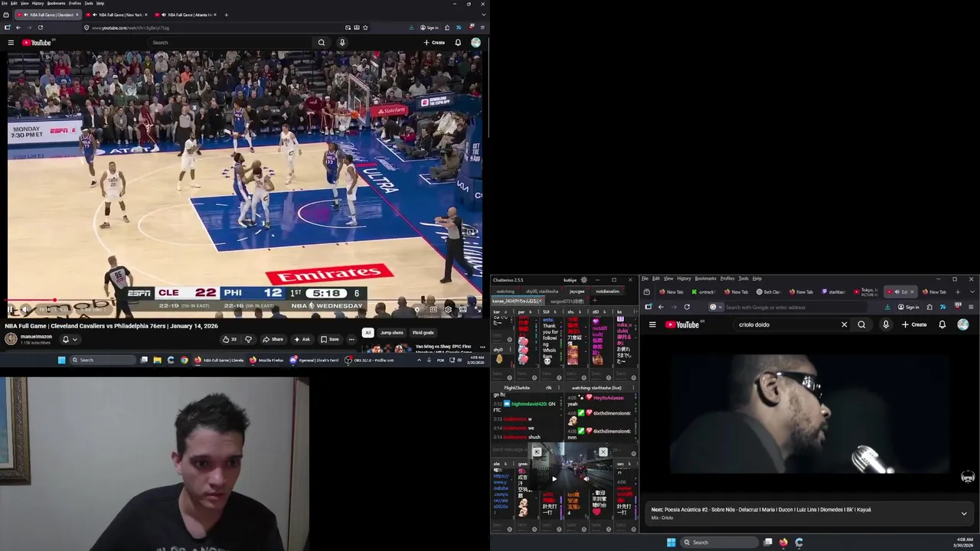The width and height of the screenshot is (980, 551).
Task: Click Create in the NBA YouTube window
Action: 434,43
